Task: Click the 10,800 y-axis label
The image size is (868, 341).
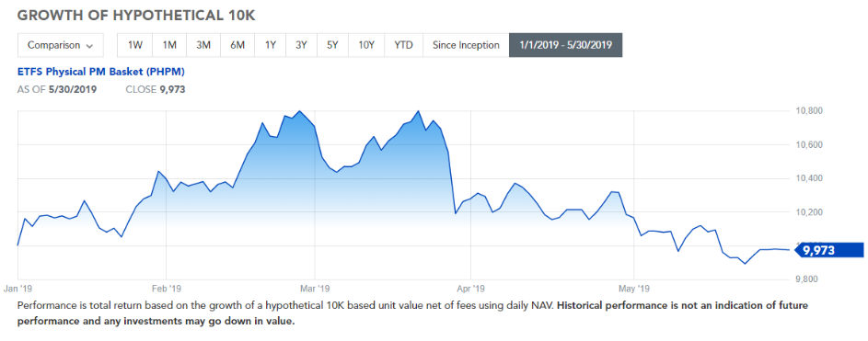Action: [x=807, y=111]
